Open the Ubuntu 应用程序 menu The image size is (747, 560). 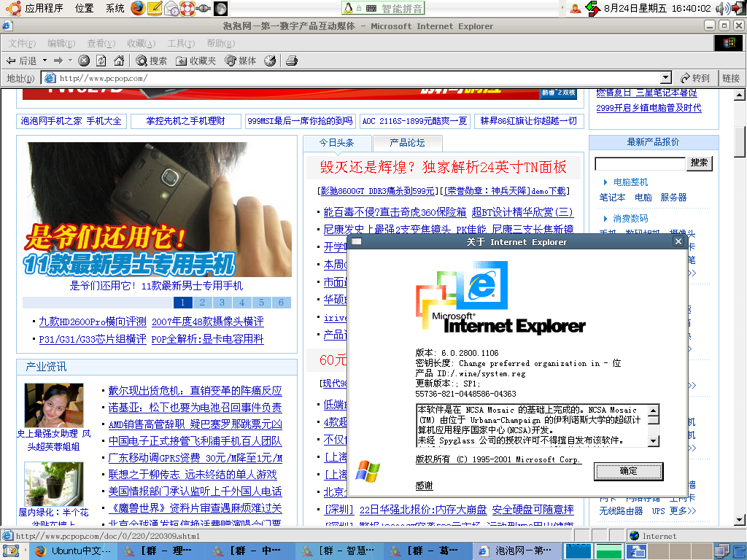[x=34, y=8]
